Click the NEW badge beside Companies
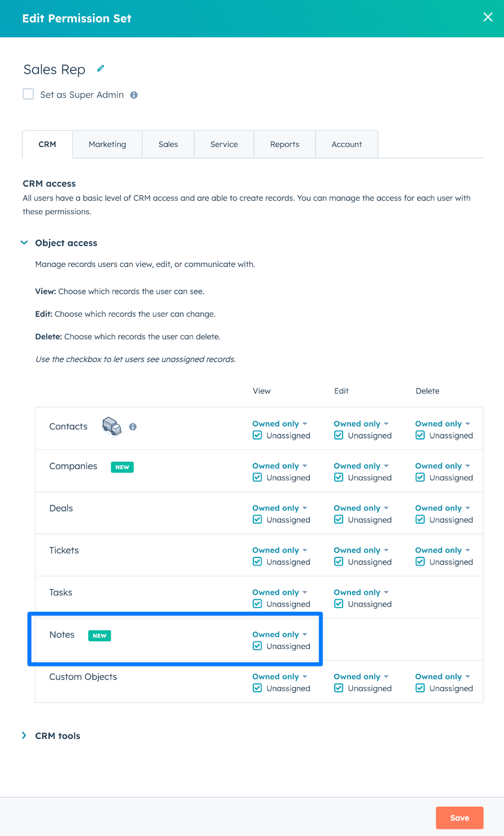504x836 pixels. [122, 467]
